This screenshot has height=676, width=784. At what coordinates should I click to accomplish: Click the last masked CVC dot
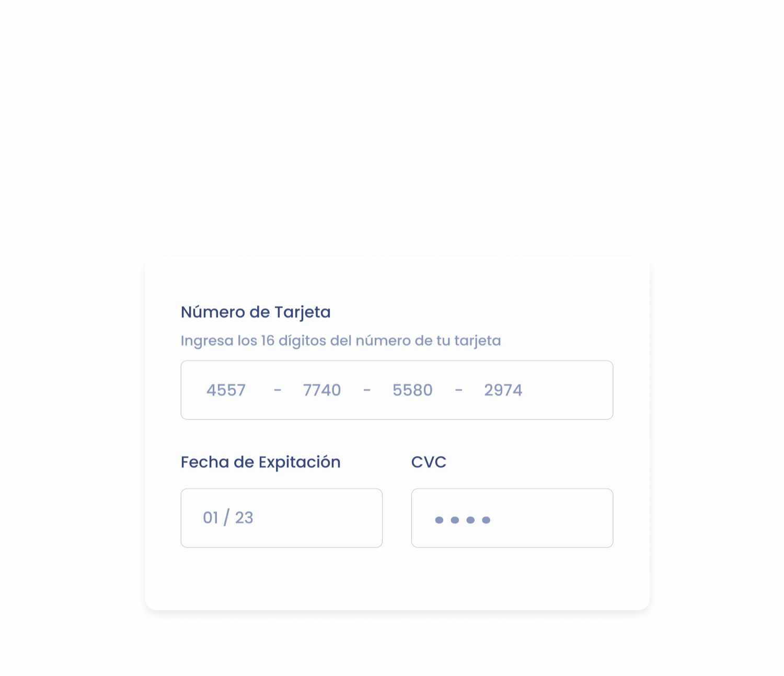pos(486,520)
